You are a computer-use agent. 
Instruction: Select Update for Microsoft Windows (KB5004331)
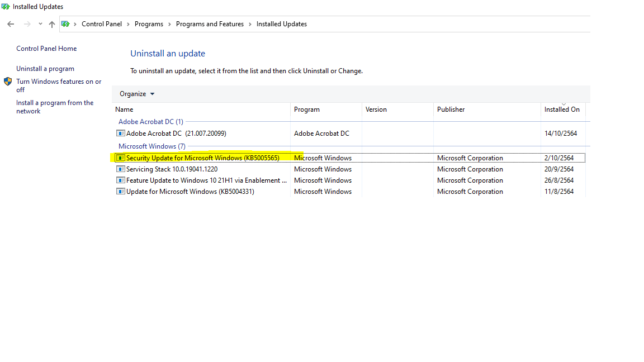[350, 192]
